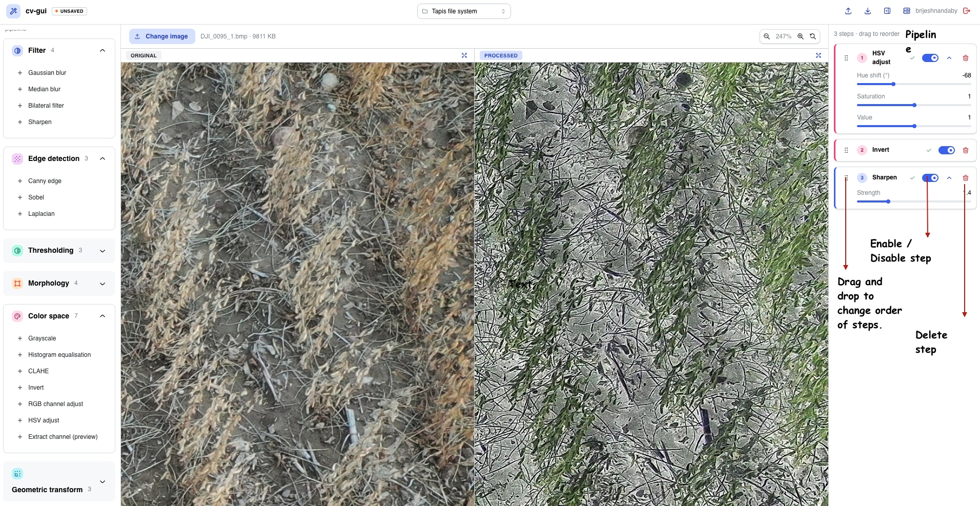Click the Morphology category icon
The image size is (980, 506).
[17, 284]
